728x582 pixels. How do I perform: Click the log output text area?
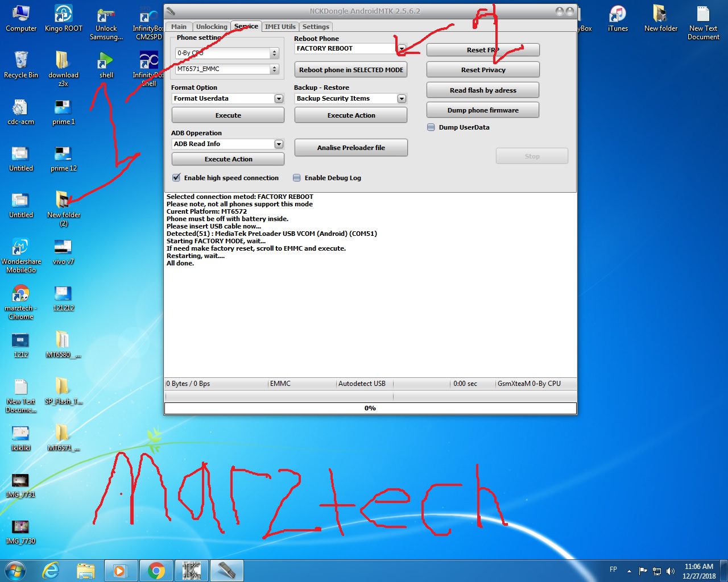tap(370, 285)
